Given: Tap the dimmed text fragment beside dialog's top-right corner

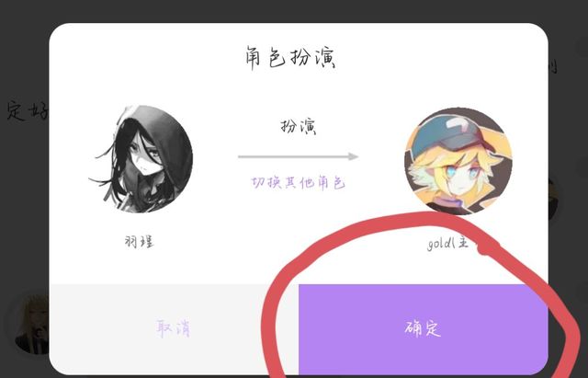Looking at the screenshot, I should [x=553, y=66].
